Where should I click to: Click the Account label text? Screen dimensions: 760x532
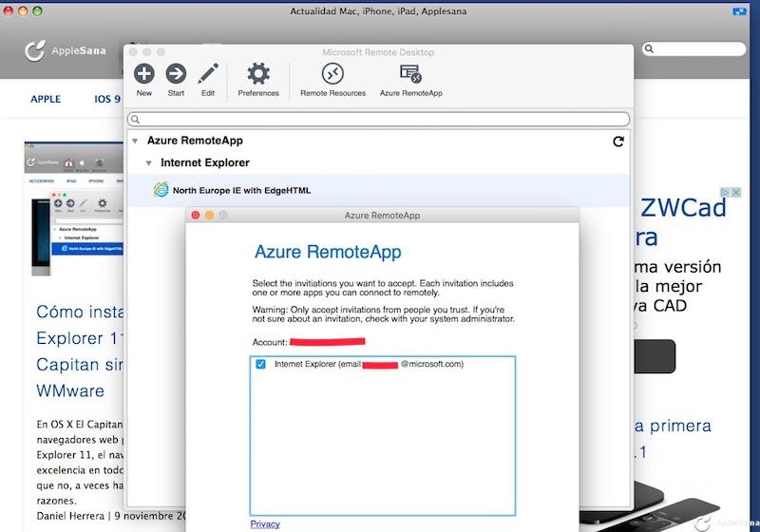tap(270, 342)
